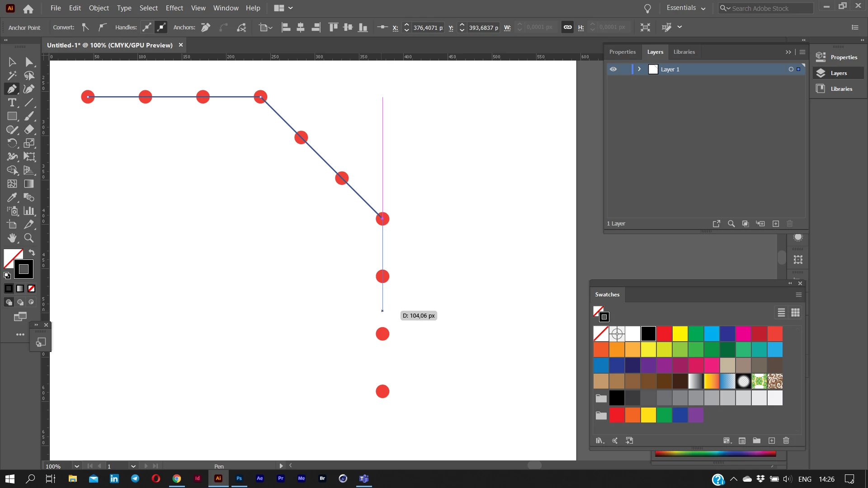Open the zoom level dropdown
Screen dimensions: 868x488
(76, 466)
